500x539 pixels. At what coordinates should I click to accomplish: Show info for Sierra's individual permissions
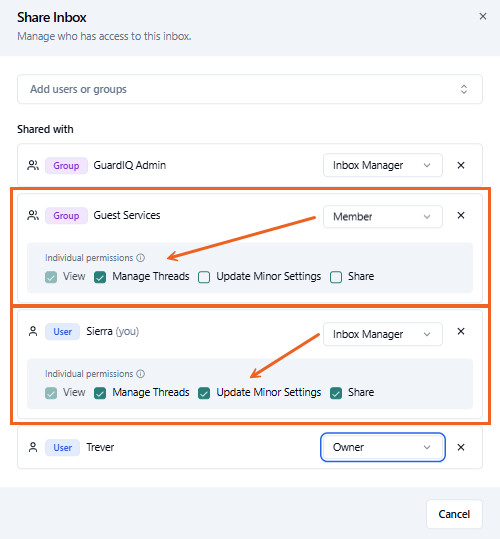[x=141, y=374]
